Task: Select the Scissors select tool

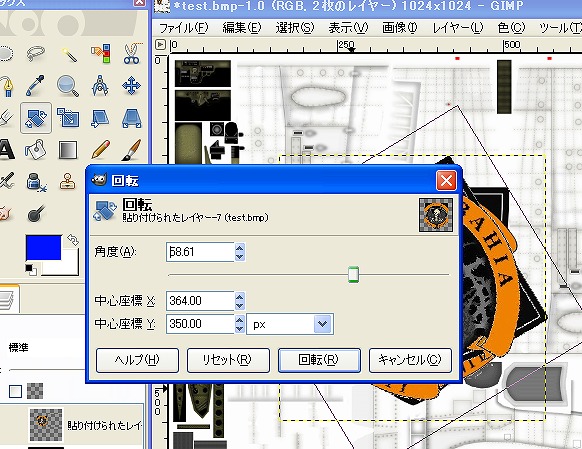Action: pyautogui.click(x=132, y=54)
